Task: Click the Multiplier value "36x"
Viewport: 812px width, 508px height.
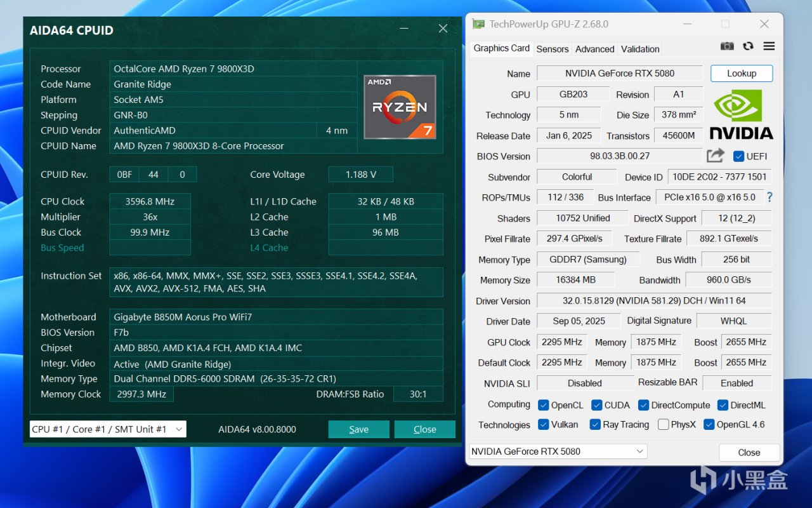Action: click(150, 217)
